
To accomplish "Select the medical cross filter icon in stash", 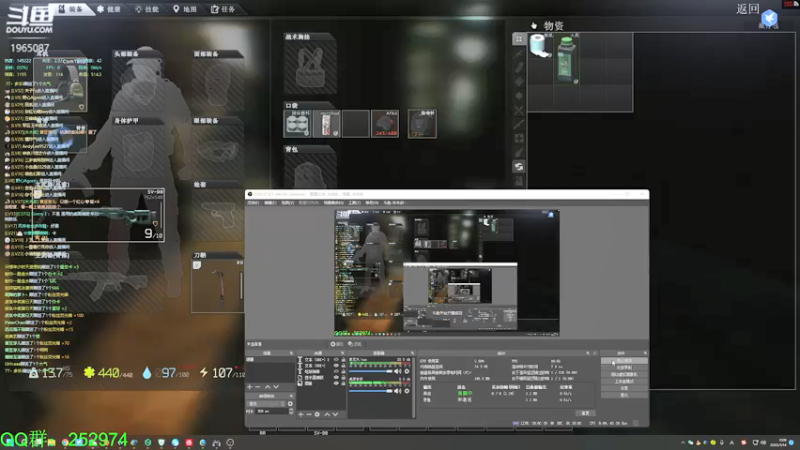I will click(x=519, y=138).
